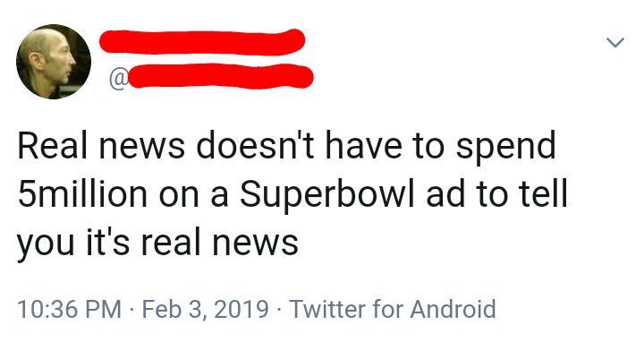The height and width of the screenshot is (342, 644).
Task: Click the phrase you it's real news
Action: [x=157, y=244]
